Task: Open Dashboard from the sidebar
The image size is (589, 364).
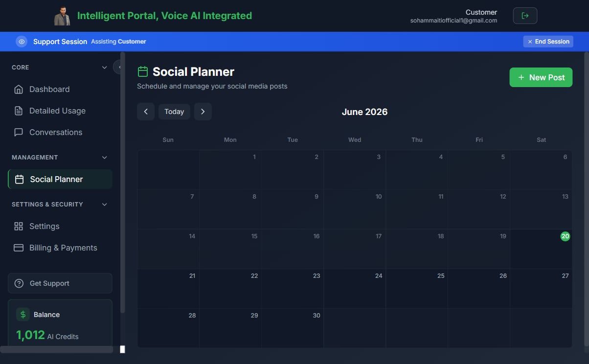Action: pyautogui.click(x=60, y=89)
